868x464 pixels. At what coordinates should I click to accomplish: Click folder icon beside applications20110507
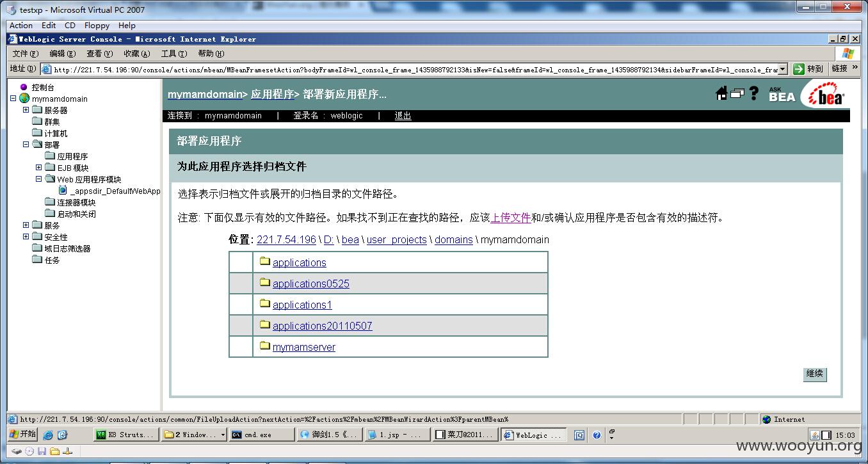[265, 324]
